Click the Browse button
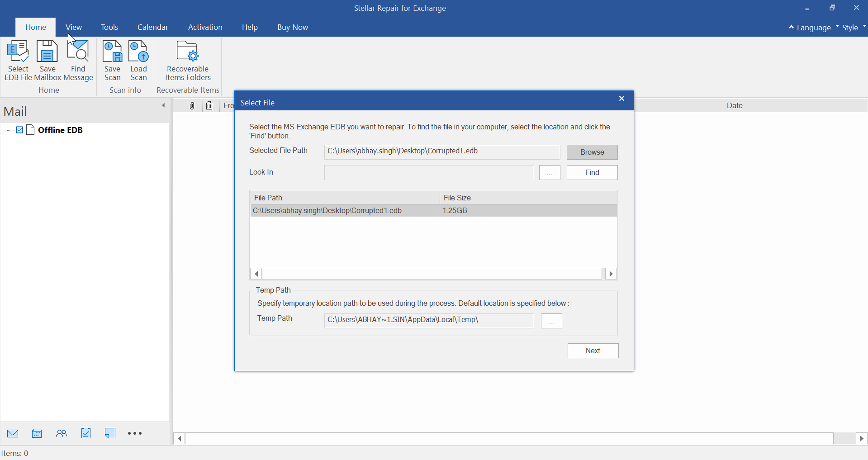 click(x=592, y=152)
